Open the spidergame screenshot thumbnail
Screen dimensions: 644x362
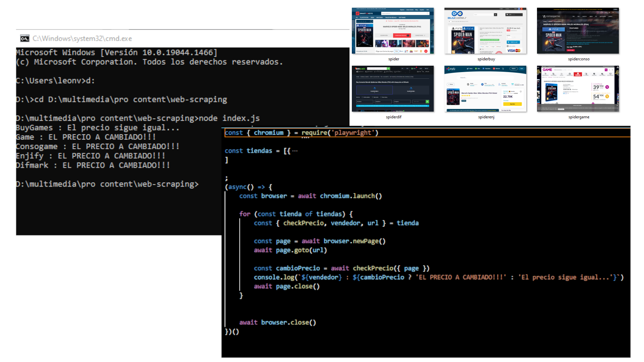point(578,89)
